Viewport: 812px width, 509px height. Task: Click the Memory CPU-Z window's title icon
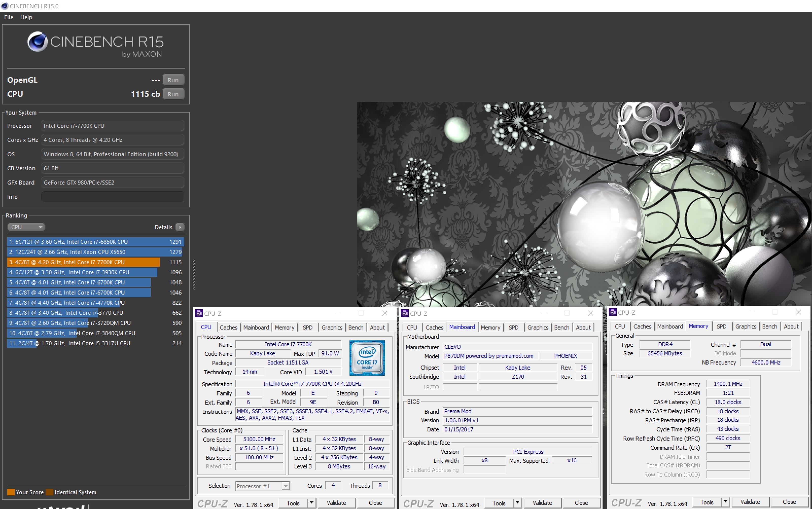[612, 312]
